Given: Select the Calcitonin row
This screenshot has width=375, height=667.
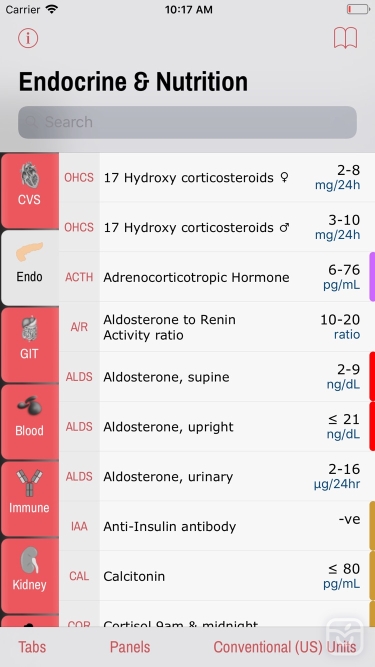Looking at the screenshot, I should (217, 576).
